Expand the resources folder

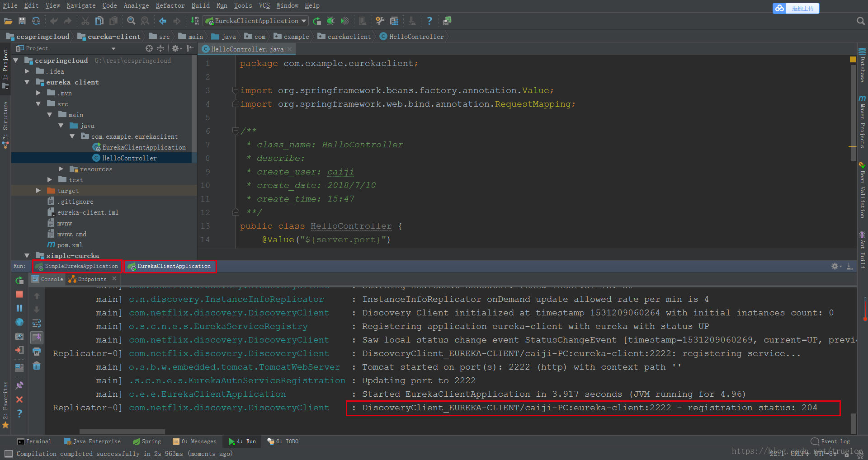(x=61, y=169)
